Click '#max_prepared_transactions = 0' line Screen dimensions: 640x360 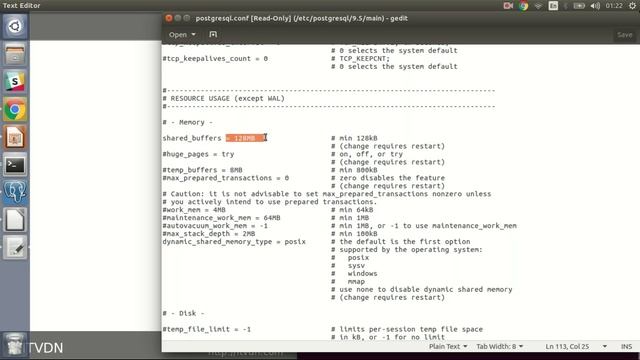(226, 178)
